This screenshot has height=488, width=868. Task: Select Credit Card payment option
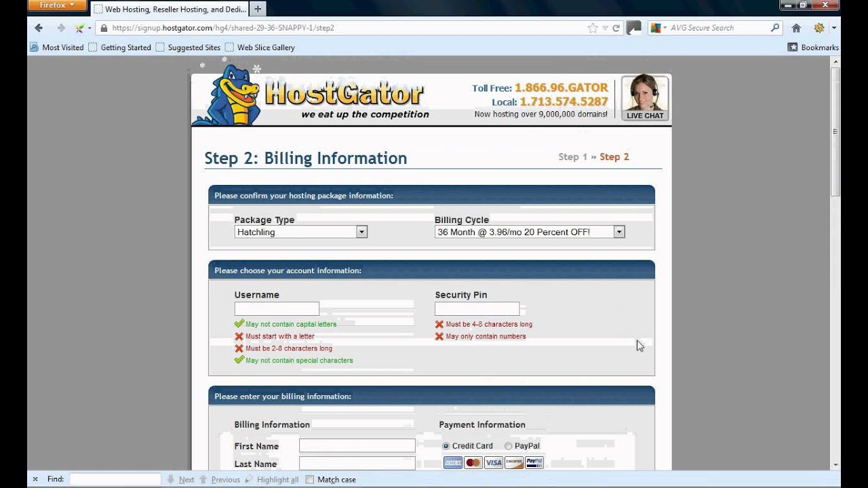pos(446,446)
